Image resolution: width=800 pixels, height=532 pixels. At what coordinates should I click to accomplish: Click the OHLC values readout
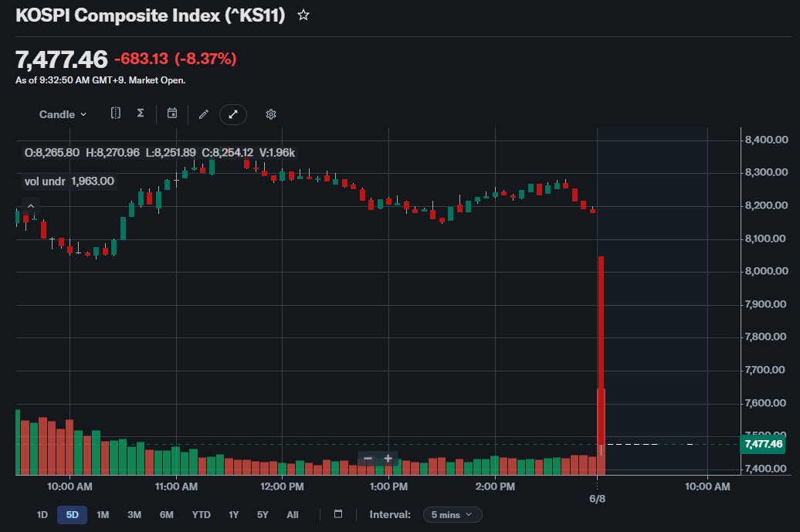click(x=160, y=153)
